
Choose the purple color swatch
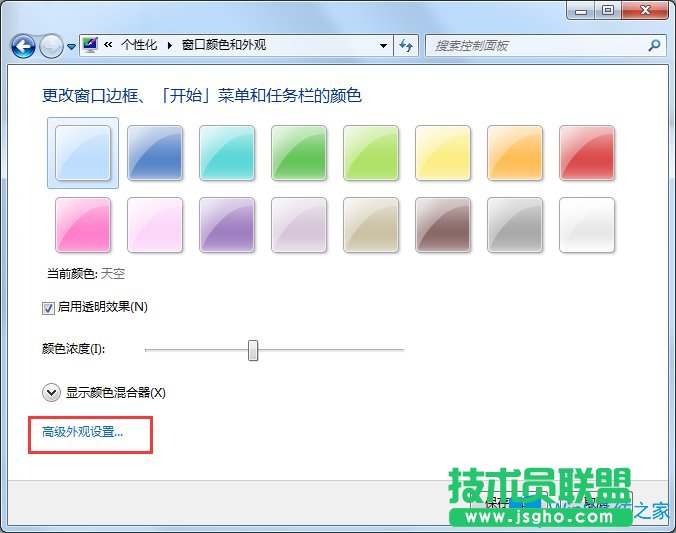227,225
